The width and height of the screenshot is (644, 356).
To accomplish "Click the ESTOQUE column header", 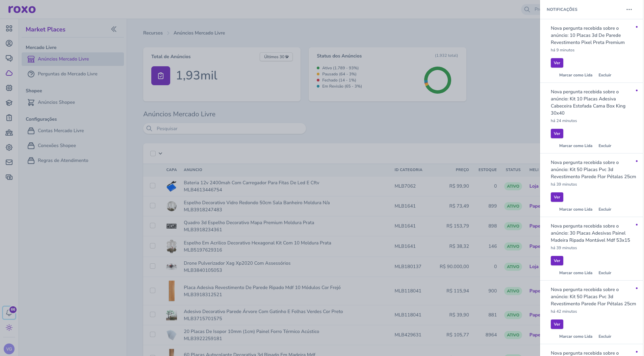I will pos(487,170).
